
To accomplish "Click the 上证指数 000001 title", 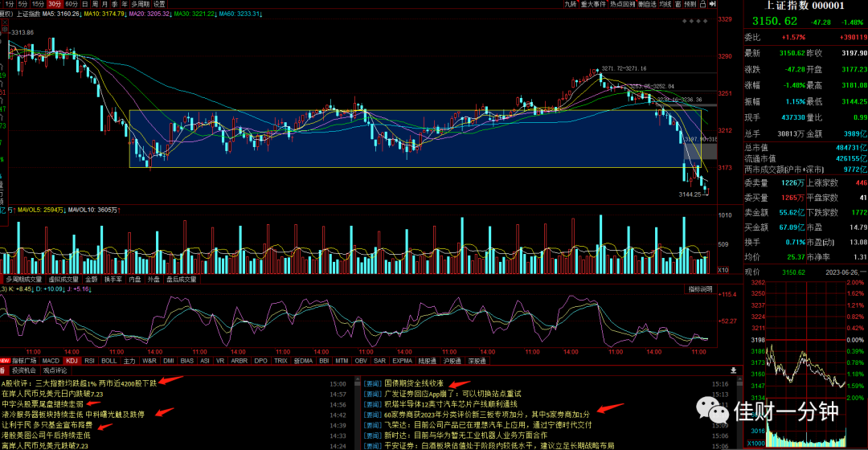I will click(805, 6).
